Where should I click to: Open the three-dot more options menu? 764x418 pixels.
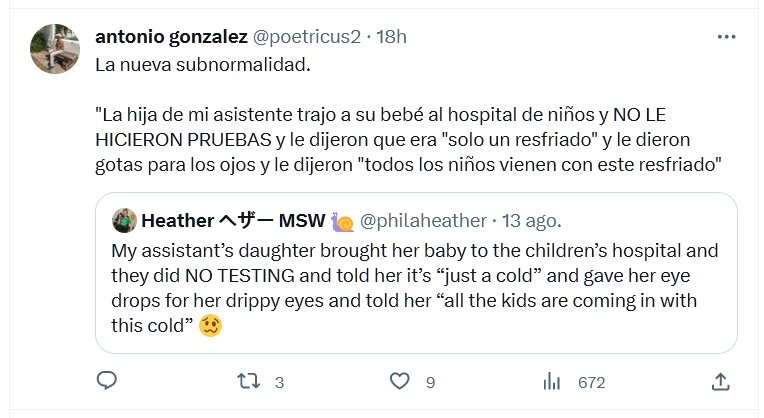726,37
